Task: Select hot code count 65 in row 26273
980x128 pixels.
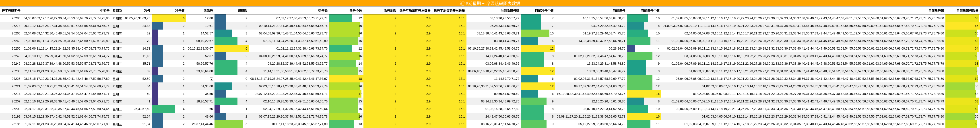Action: (x=976, y=26)
